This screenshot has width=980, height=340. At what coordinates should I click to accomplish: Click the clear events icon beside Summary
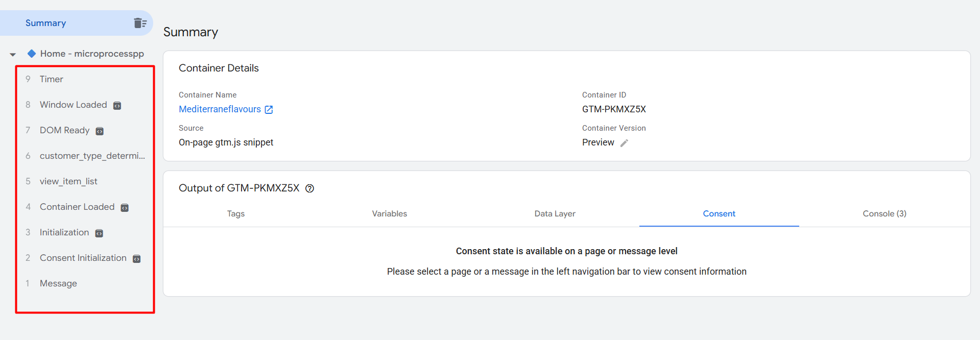(140, 23)
